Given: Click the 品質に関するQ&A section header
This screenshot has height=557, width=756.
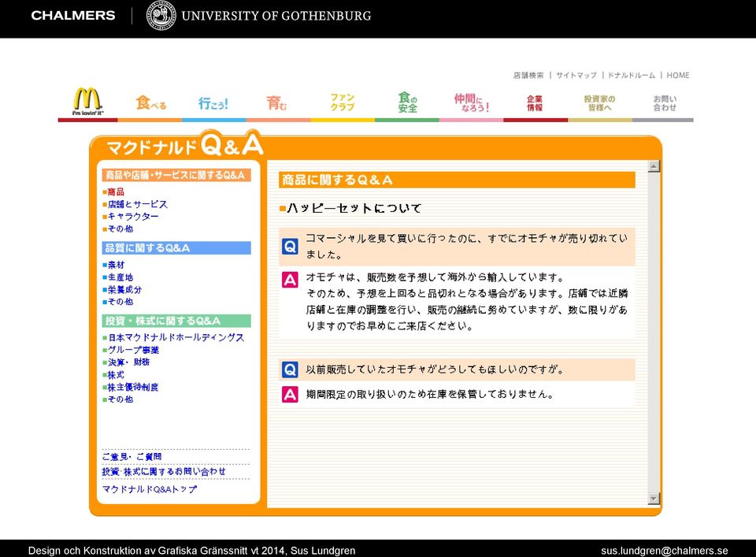Looking at the screenshot, I should [176, 248].
